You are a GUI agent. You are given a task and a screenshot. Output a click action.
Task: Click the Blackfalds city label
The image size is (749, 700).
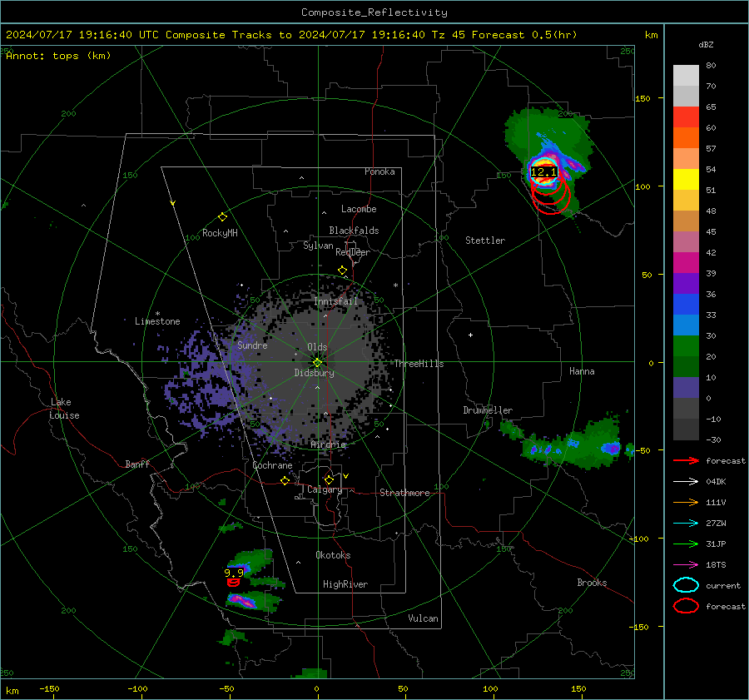click(354, 231)
